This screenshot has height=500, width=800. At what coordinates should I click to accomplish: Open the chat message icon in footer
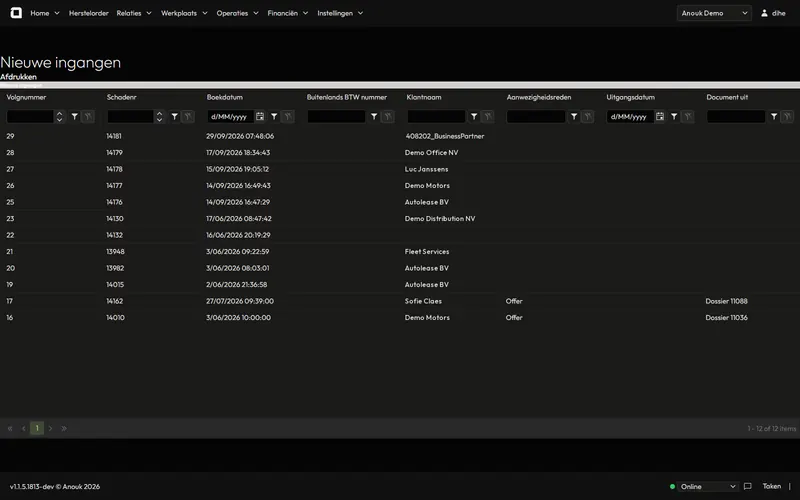click(747, 486)
